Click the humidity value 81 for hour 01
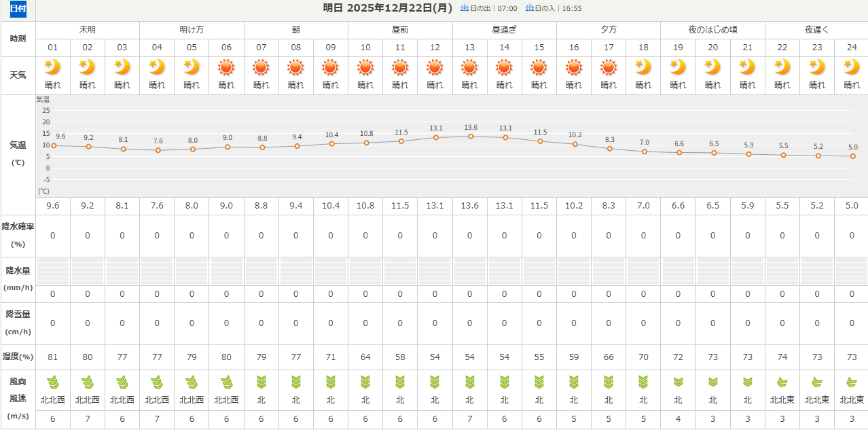Screen dimensions: 868x430 click(x=52, y=357)
